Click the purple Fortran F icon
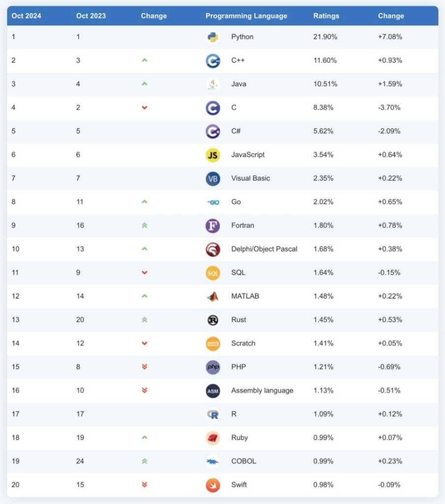 (213, 226)
